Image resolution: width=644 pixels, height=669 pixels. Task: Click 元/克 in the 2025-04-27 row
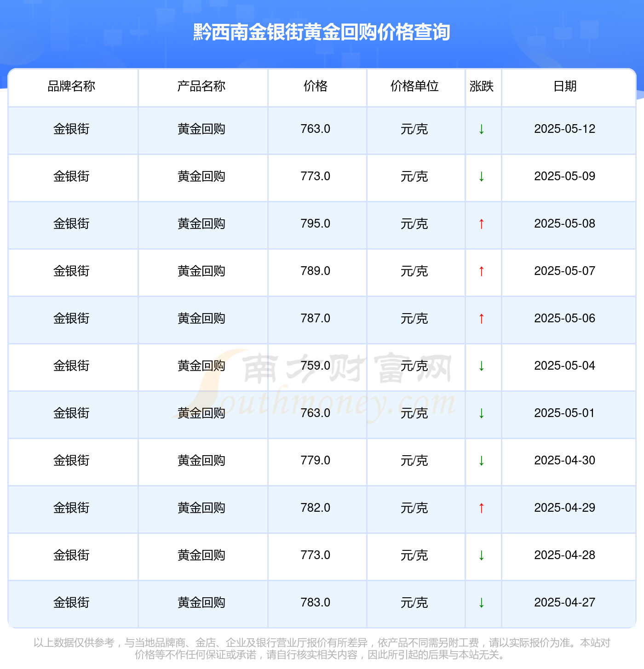(414, 603)
